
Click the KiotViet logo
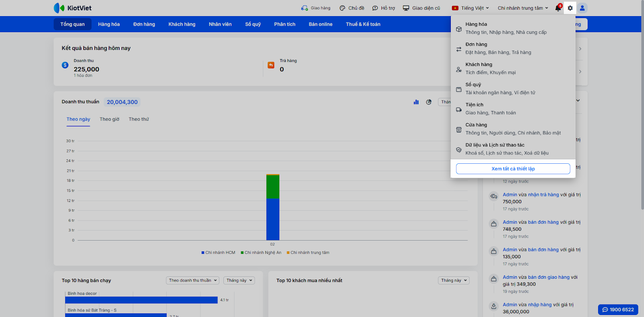click(x=72, y=8)
